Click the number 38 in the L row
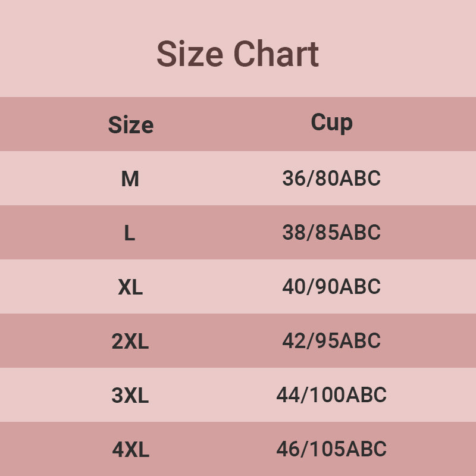Screen dimensions: 476x476 tap(293, 233)
